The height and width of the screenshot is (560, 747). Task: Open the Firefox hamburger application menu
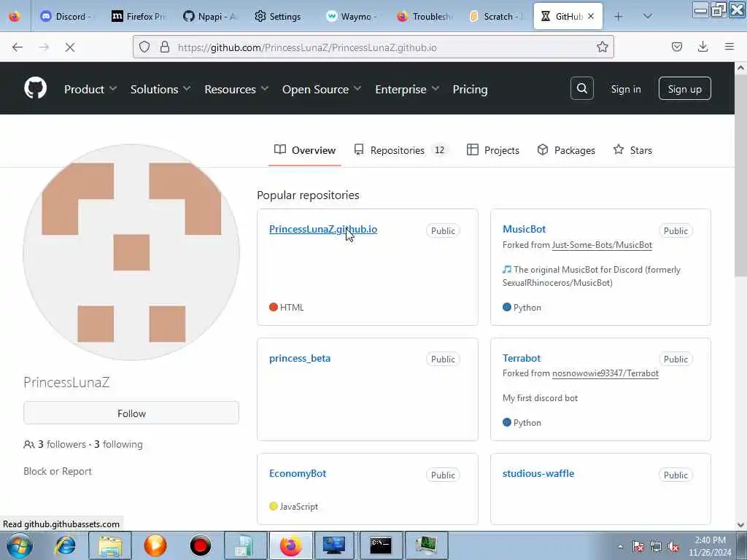tap(729, 47)
